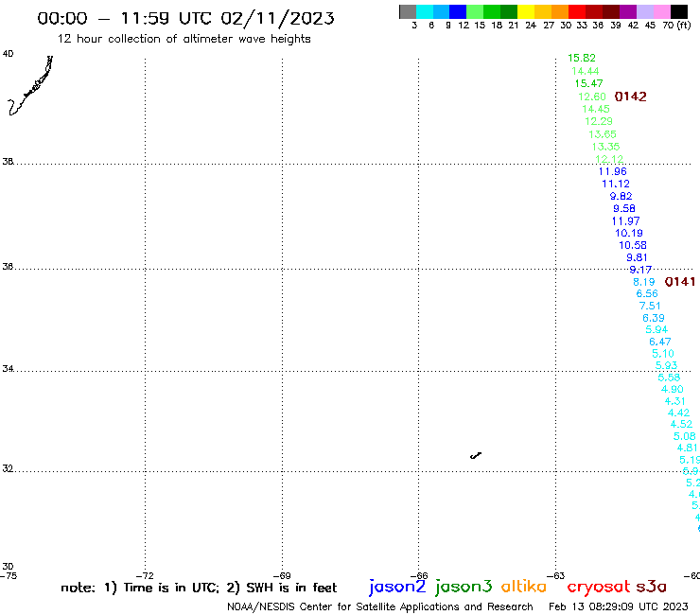Select the 15.82 wave height reading
The width and height of the screenshot is (700, 615).
click(x=581, y=58)
